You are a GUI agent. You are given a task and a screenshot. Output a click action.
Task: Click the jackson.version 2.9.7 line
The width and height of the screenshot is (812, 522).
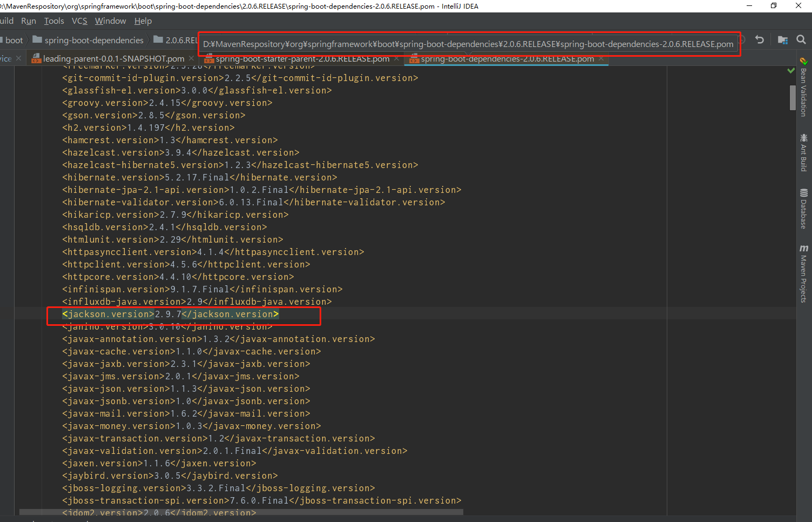coord(171,314)
